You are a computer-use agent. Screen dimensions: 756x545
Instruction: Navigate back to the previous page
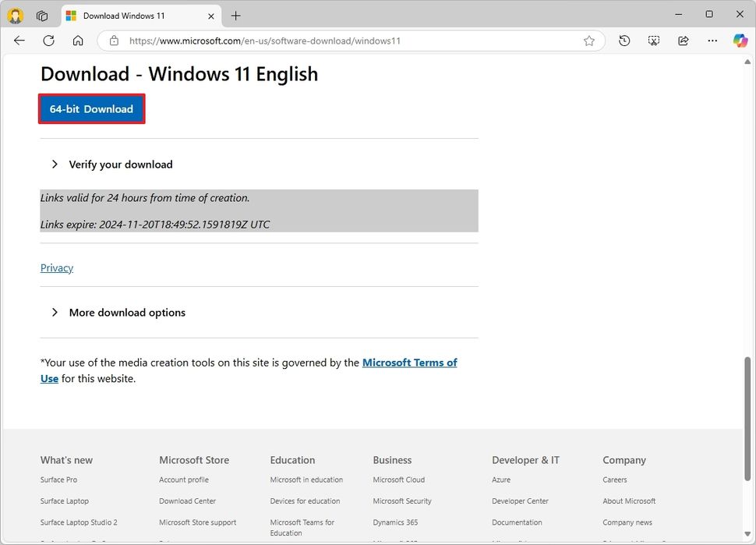pos(19,41)
